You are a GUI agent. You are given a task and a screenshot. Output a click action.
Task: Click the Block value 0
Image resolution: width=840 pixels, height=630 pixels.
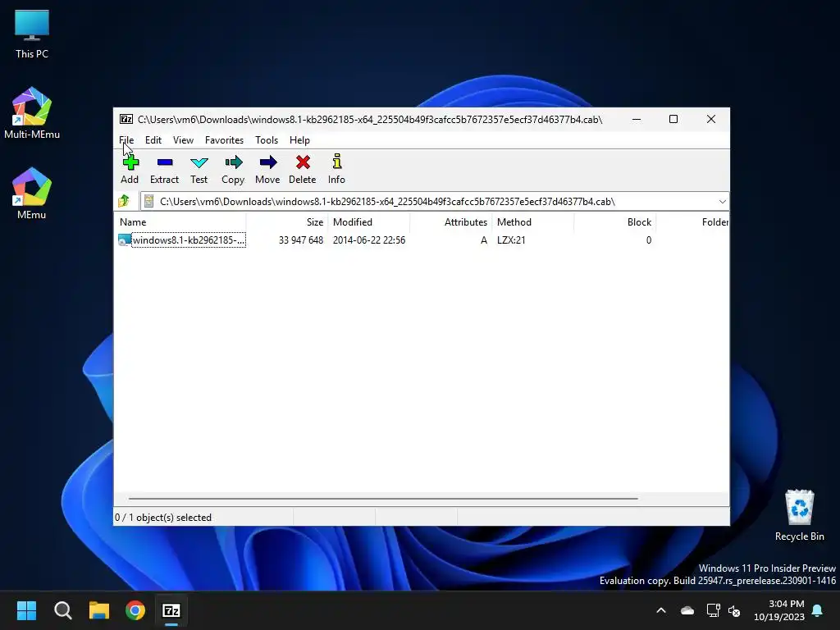point(649,240)
